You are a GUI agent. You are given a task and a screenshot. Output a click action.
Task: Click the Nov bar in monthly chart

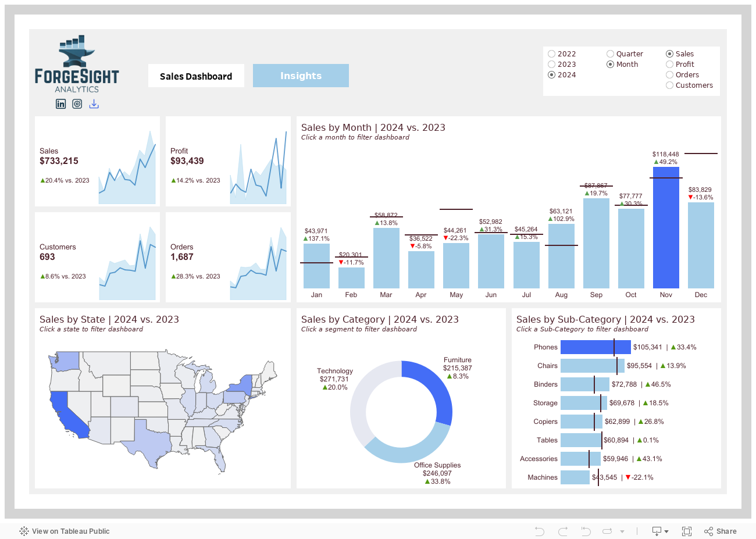666,227
